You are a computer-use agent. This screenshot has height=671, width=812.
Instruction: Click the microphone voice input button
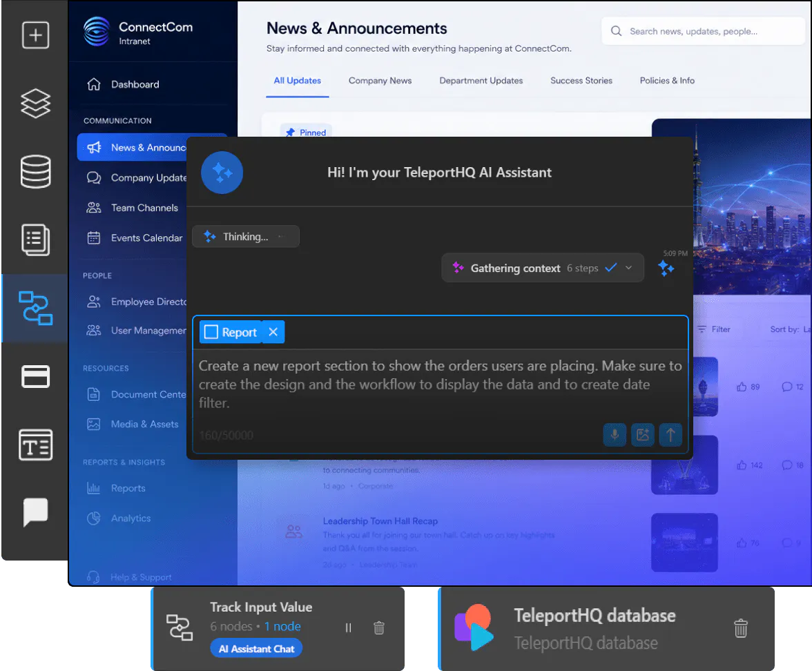tap(615, 434)
